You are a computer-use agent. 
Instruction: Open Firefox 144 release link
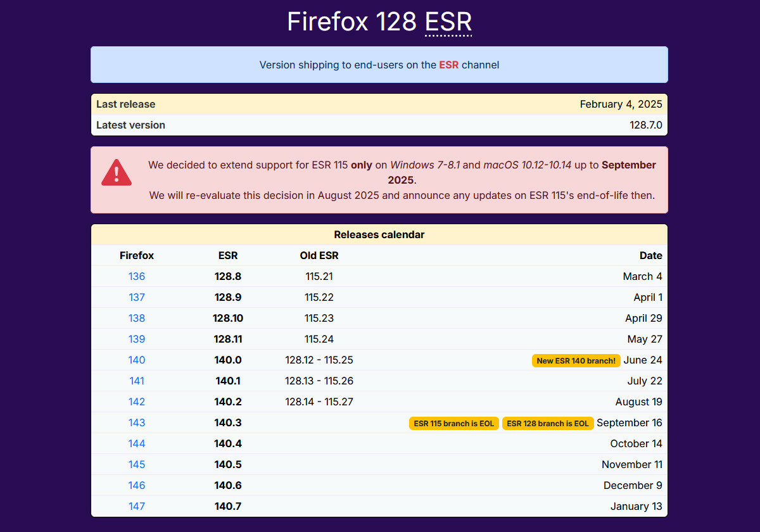coord(137,443)
